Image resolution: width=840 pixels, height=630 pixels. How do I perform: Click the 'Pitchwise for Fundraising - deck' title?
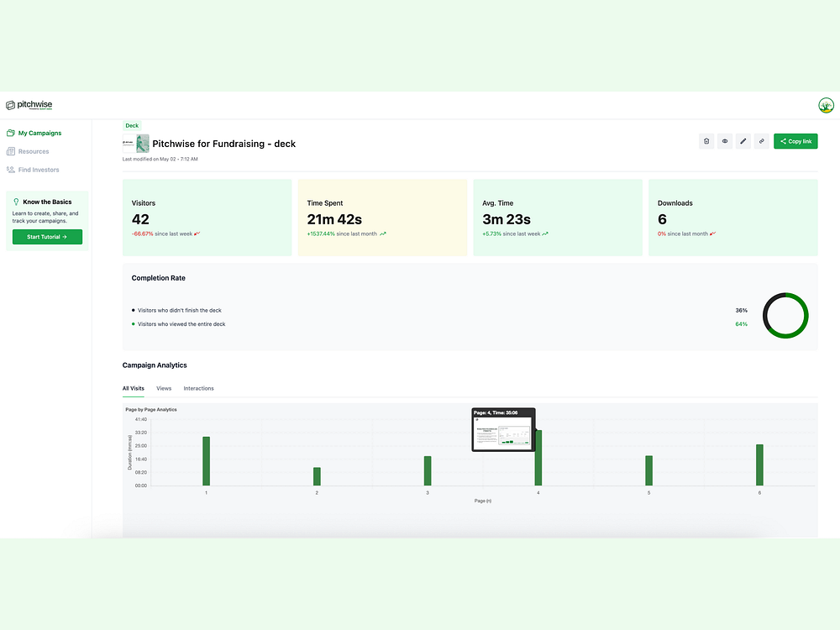[x=224, y=144]
